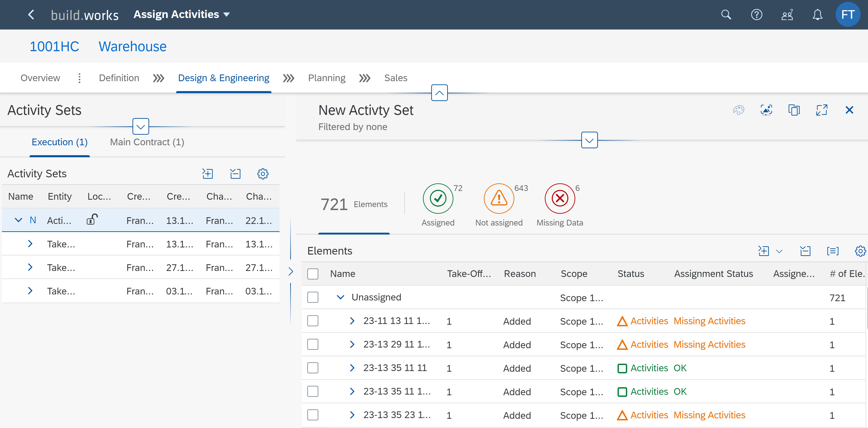Screen dimensions: 868x428
Task: Open notifications bell
Action: pos(817,15)
